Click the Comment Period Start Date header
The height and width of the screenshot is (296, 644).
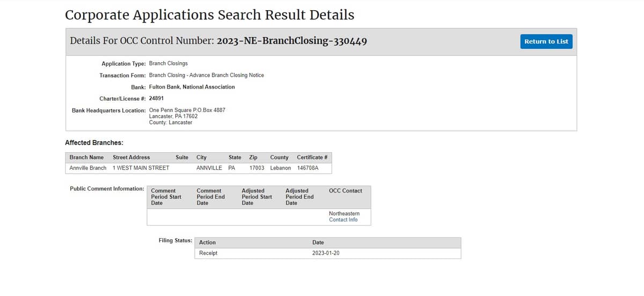click(x=166, y=197)
